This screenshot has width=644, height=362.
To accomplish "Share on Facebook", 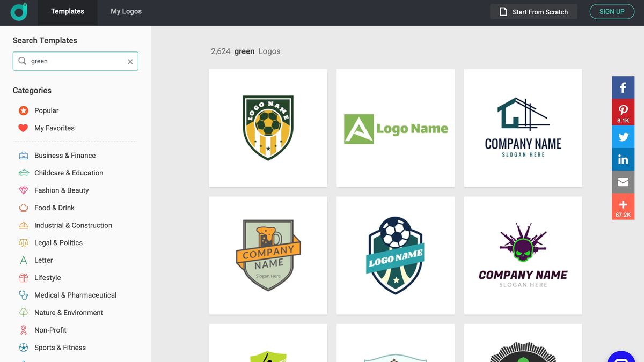I will tap(623, 88).
